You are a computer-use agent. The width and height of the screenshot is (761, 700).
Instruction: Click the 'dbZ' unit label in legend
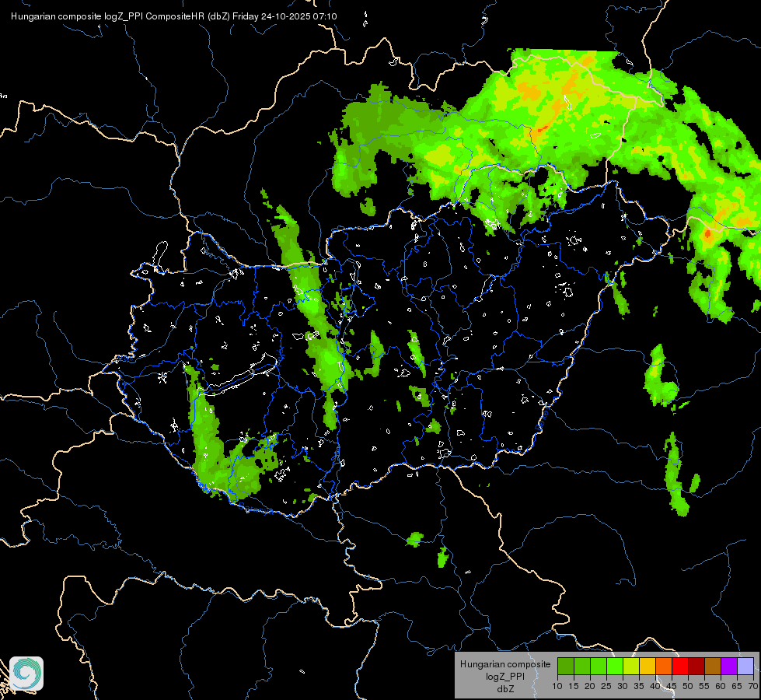tap(505, 689)
